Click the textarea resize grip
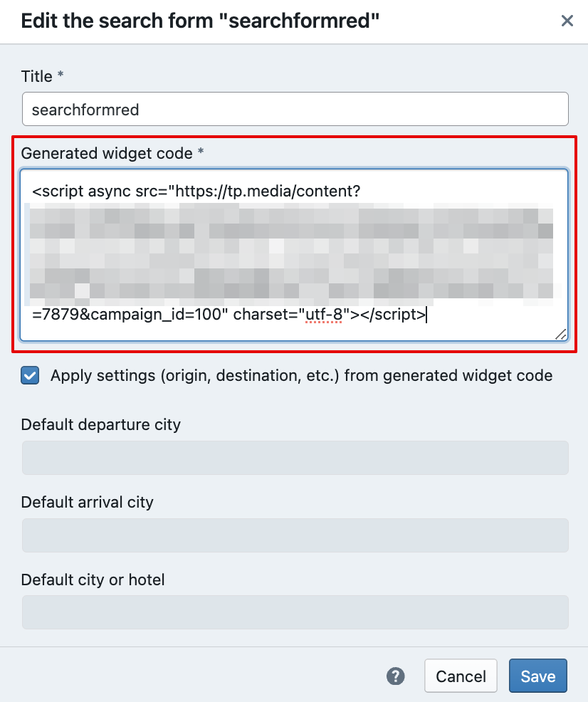The width and height of the screenshot is (588, 702). point(561,333)
